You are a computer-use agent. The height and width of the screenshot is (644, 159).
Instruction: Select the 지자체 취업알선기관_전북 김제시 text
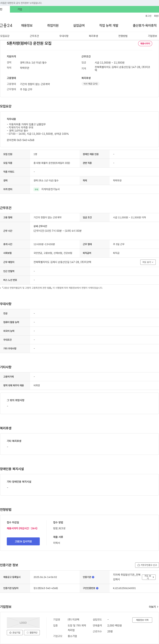point(127,577)
